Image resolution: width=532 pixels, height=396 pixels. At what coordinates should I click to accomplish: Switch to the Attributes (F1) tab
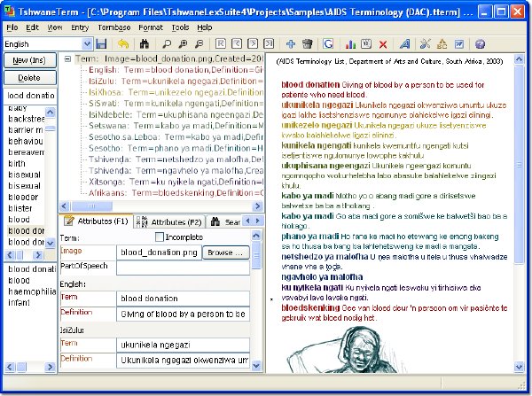pyautogui.click(x=96, y=221)
